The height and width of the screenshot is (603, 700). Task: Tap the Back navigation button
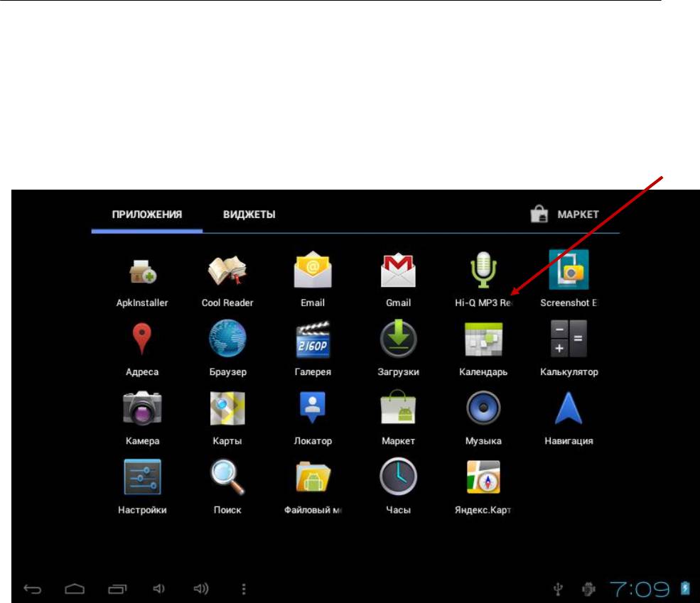pos(33,588)
